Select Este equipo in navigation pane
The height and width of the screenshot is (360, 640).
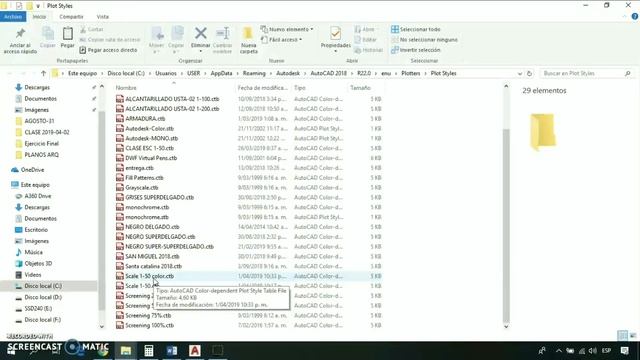click(x=35, y=185)
